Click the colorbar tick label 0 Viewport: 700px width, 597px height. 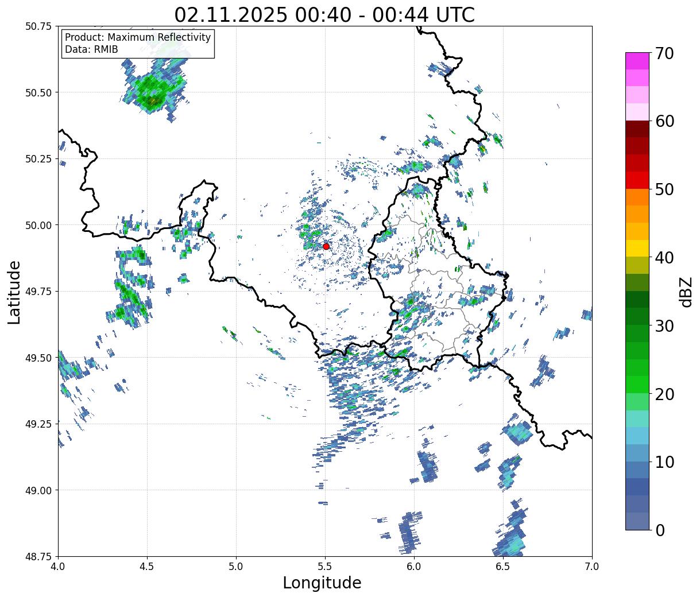(659, 530)
